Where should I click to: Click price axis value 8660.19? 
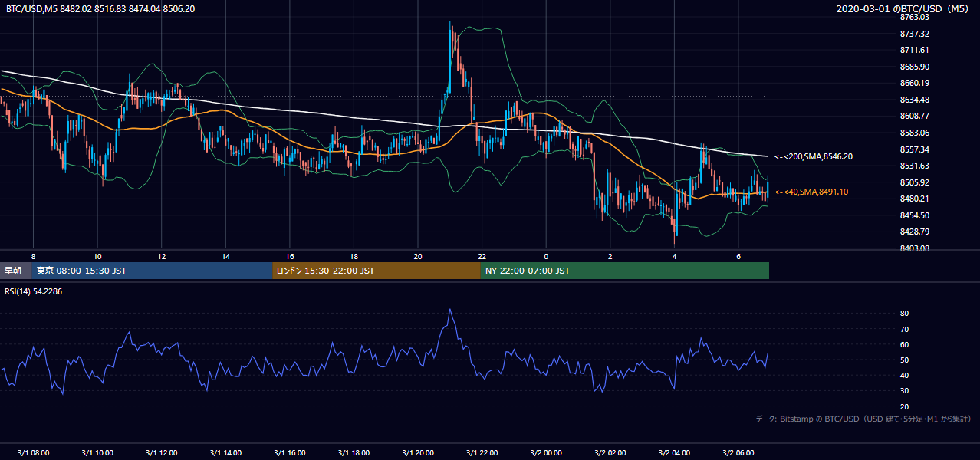point(914,83)
